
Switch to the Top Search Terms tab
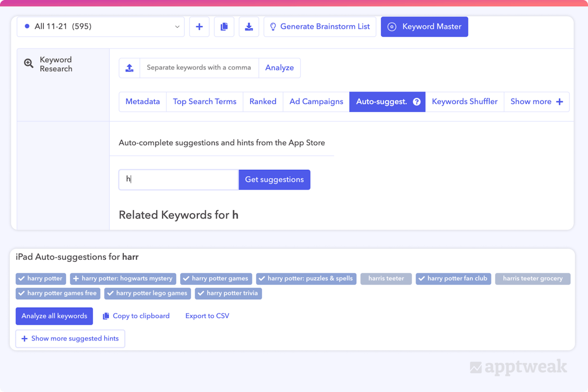[x=204, y=102]
